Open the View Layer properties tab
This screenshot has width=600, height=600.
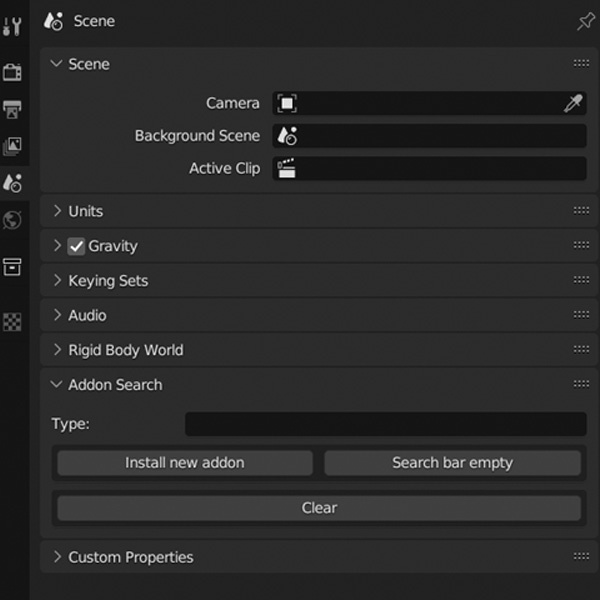click(12, 146)
